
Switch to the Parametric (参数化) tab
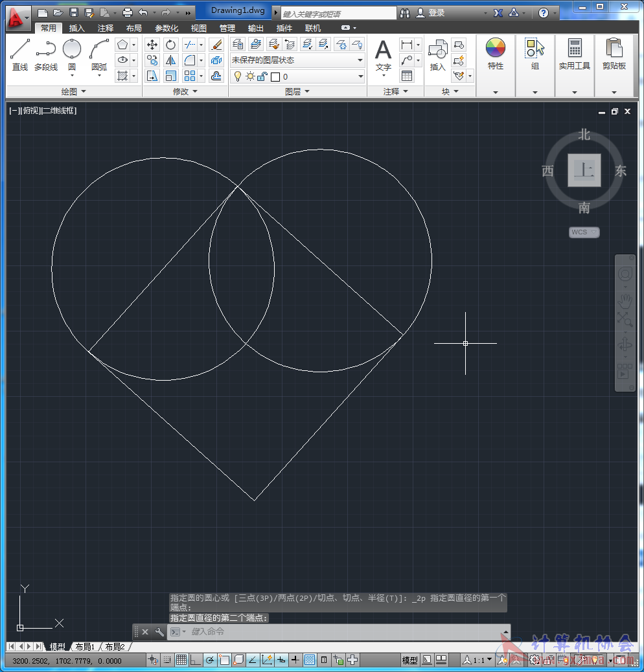pos(167,28)
